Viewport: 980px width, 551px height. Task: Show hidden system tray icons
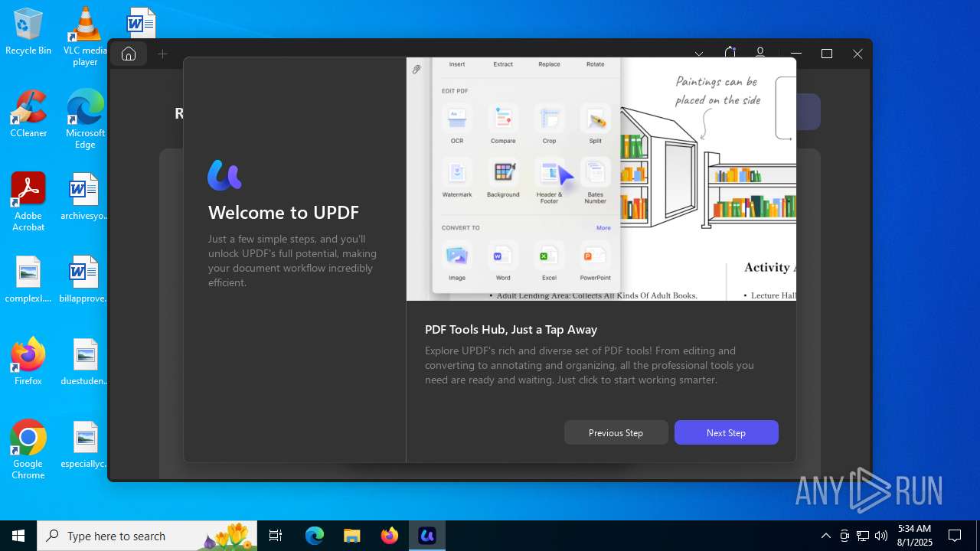pyautogui.click(x=825, y=536)
